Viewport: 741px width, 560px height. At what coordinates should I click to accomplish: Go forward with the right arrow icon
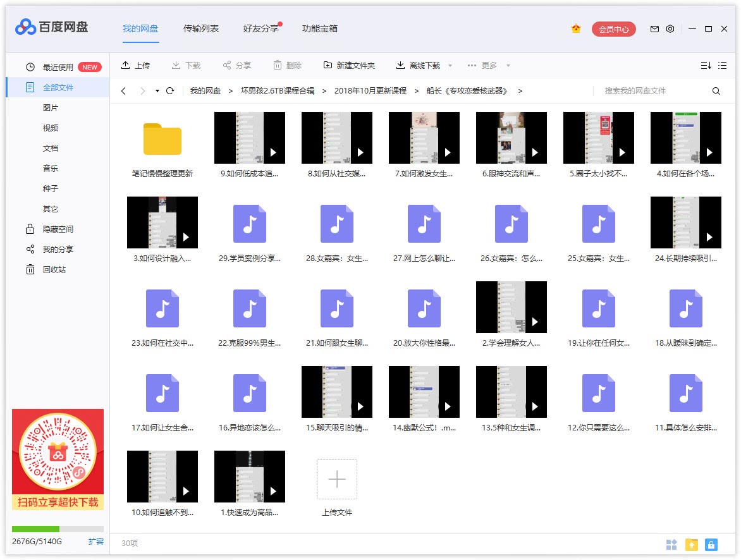click(x=142, y=91)
